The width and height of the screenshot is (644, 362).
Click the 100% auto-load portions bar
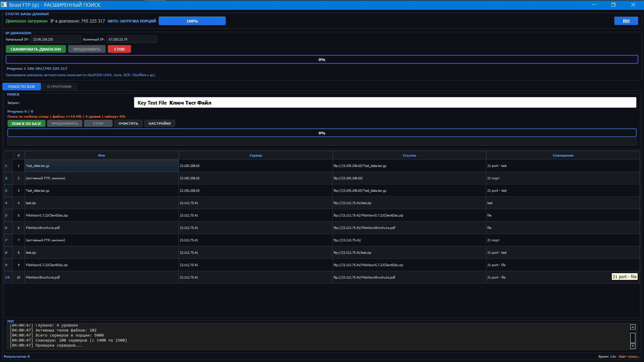pyautogui.click(x=192, y=21)
